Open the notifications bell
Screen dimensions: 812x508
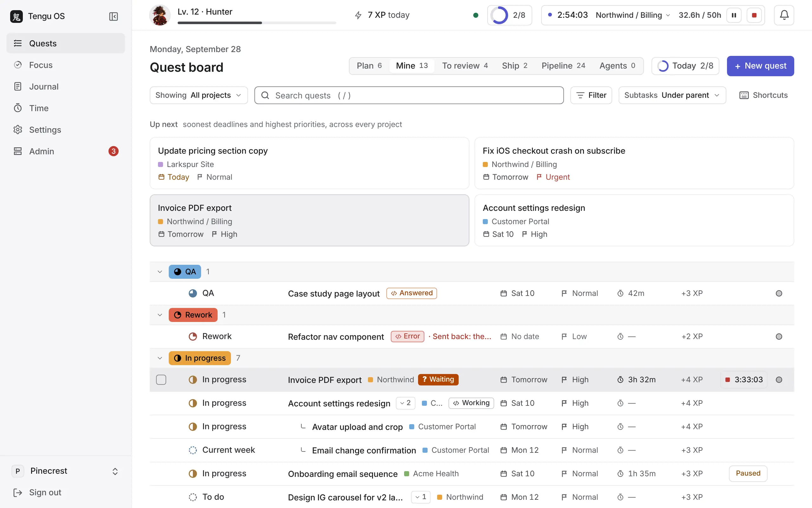pyautogui.click(x=784, y=15)
